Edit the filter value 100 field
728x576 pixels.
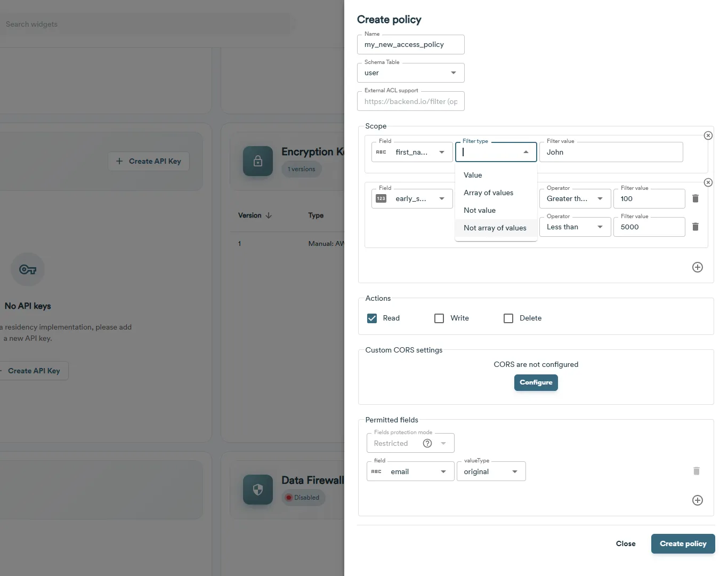[649, 198]
